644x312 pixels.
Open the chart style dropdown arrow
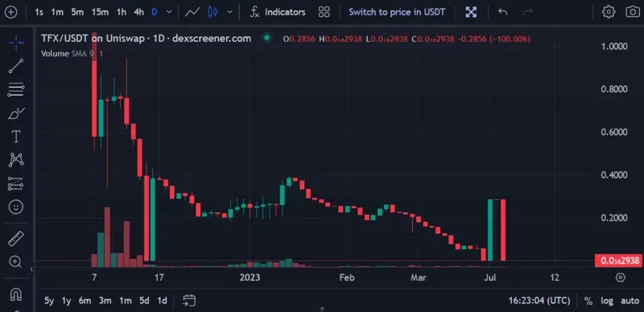coord(229,12)
